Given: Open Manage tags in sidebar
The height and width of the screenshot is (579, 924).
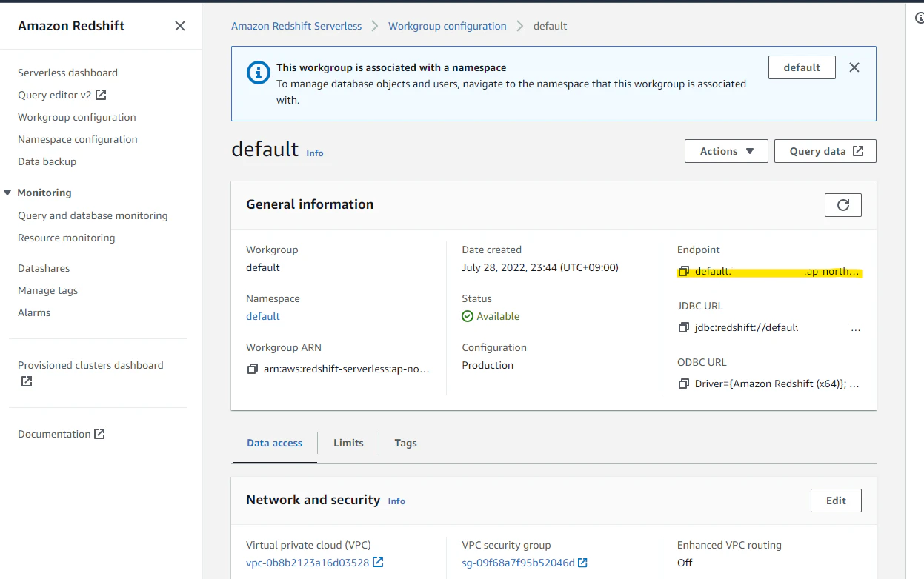Looking at the screenshot, I should coord(47,290).
